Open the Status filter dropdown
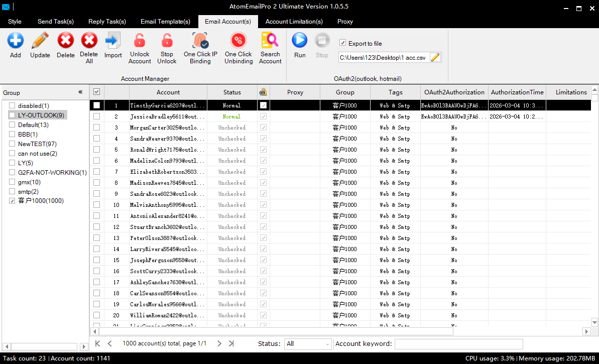Screen dimensions: 599x364 [308, 344]
